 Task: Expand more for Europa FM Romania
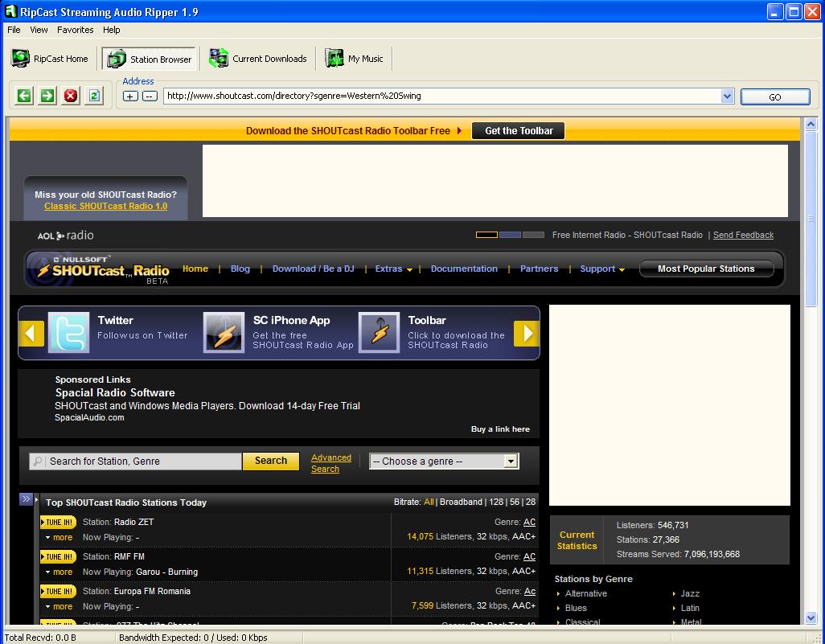point(59,607)
